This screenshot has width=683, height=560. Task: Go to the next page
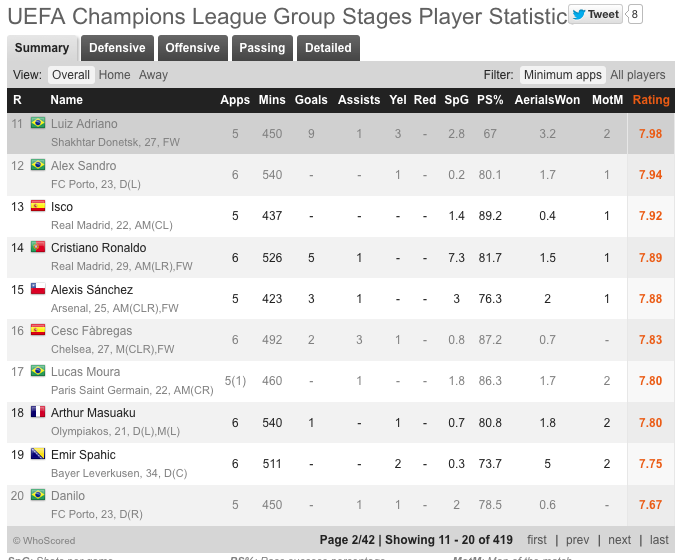pyautogui.click(x=620, y=540)
